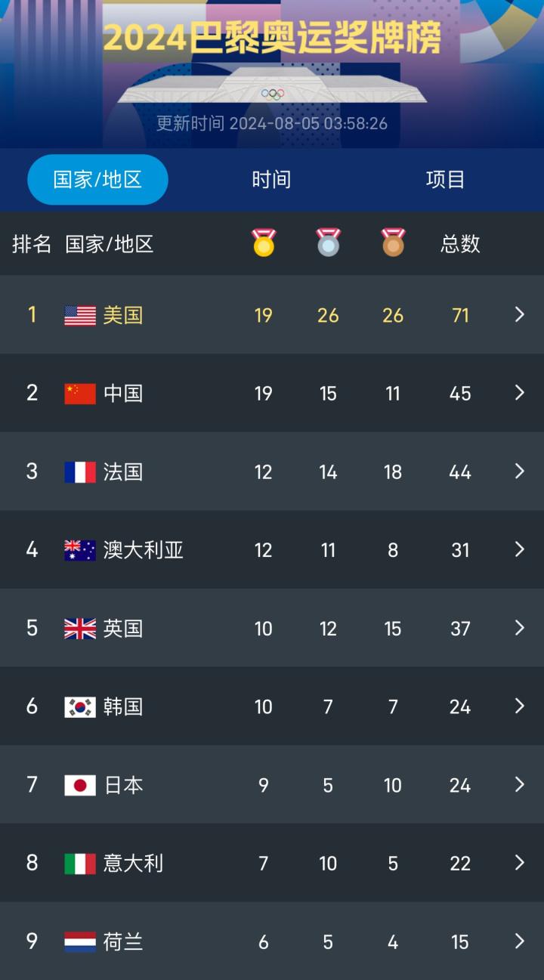The height and width of the screenshot is (980, 544).
Task: Tap the Japan flag icon
Action: pos(80,785)
